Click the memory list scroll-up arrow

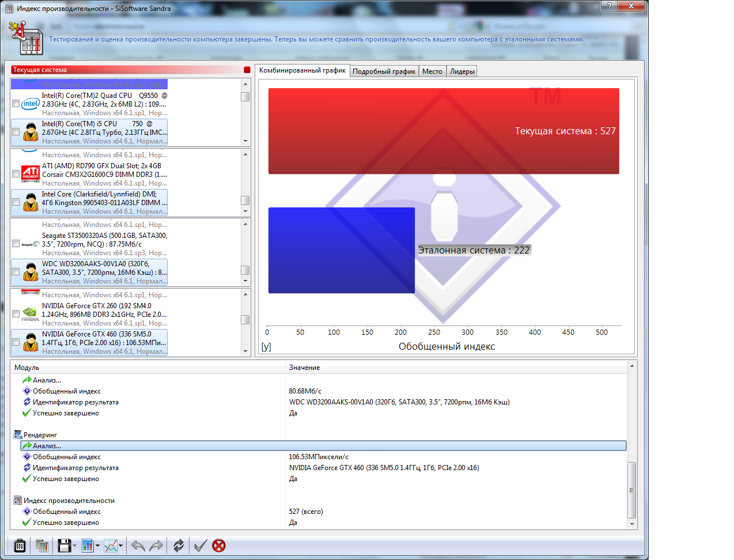pyautogui.click(x=245, y=154)
